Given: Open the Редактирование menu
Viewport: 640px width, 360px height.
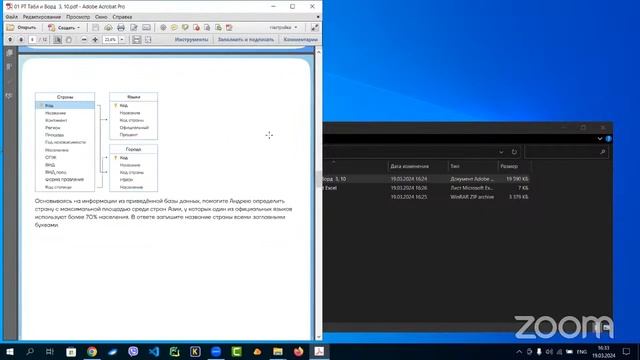Looking at the screenshot, I should [x=42, y=17].
